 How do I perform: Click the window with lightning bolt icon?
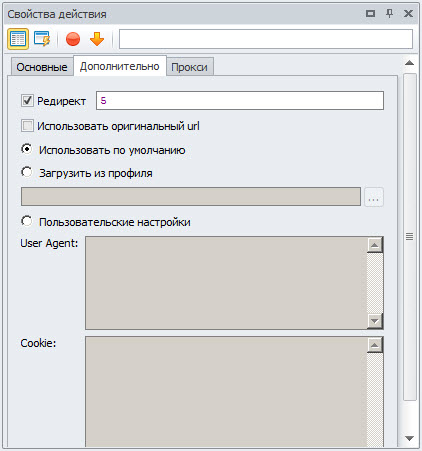click(42, 39)
